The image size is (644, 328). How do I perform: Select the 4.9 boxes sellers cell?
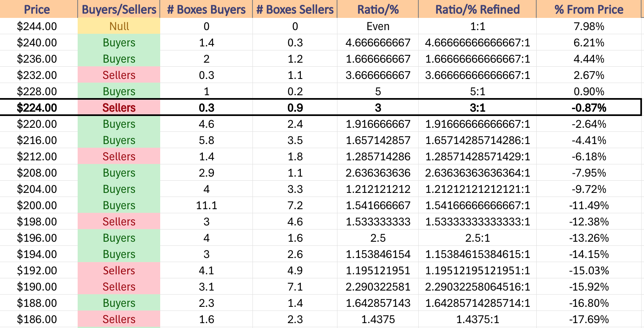pyautogui.click(x=295, y=271)
